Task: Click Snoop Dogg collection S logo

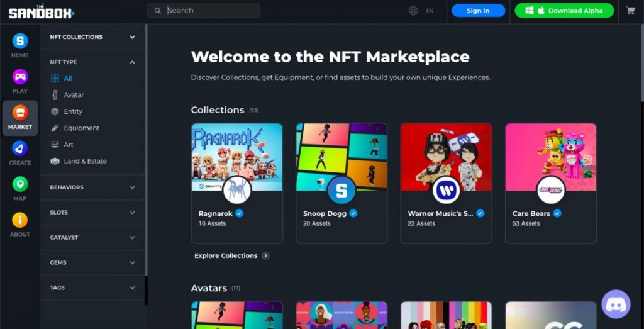Action: (x=341, y=190)
